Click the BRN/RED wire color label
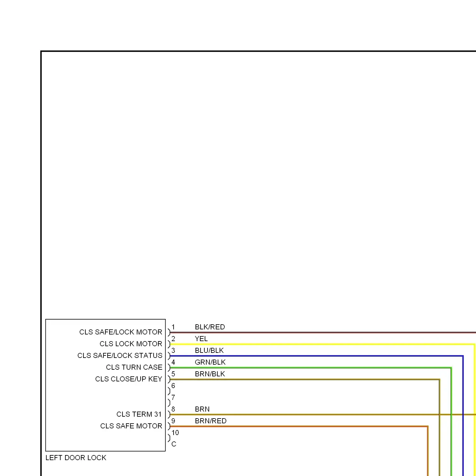 click(211, 421)
